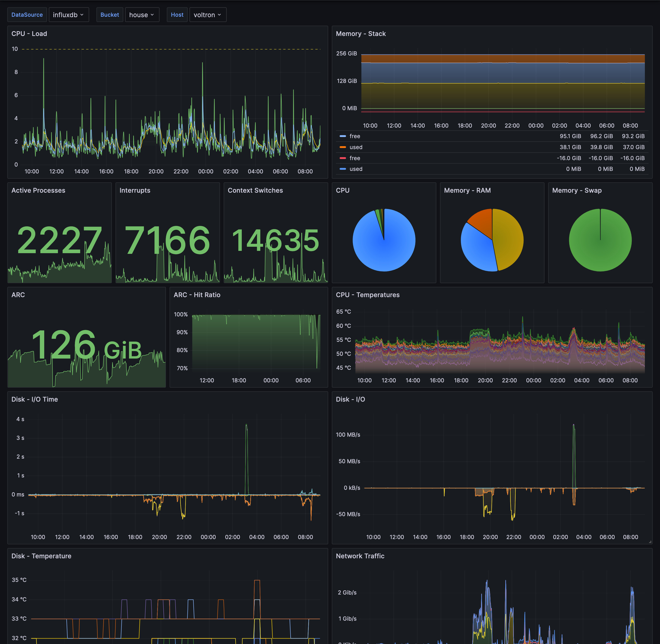Click the Host label link

click(177, 14)
